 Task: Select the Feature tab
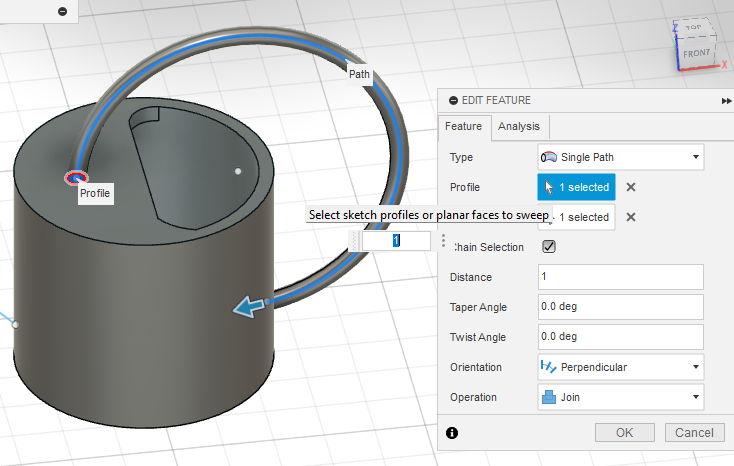464,126
